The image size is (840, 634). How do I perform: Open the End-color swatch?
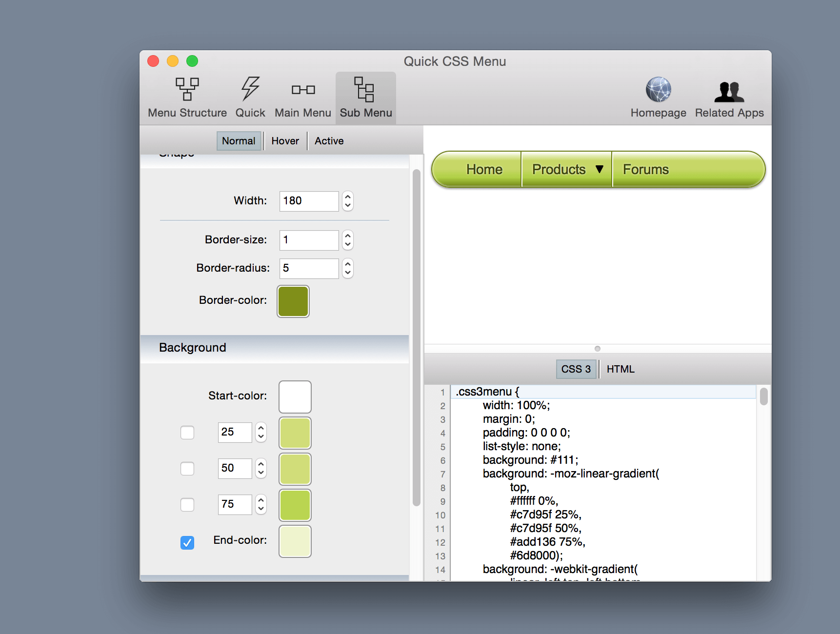295,541
